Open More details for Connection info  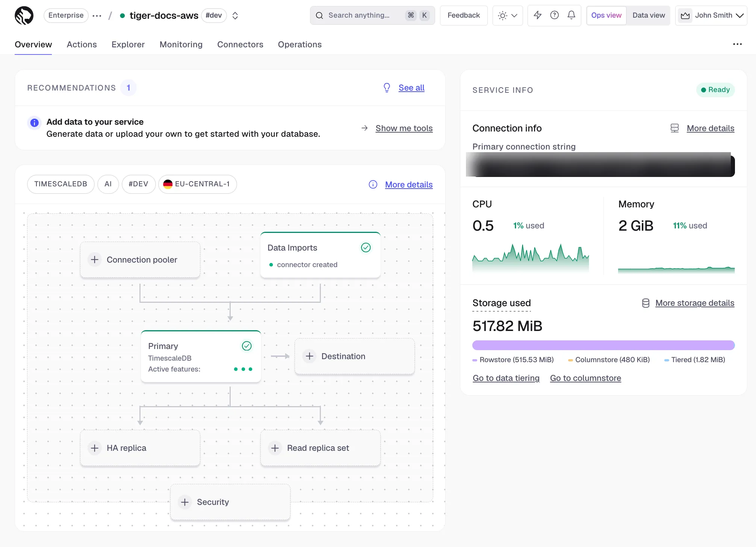pos(711,128)
